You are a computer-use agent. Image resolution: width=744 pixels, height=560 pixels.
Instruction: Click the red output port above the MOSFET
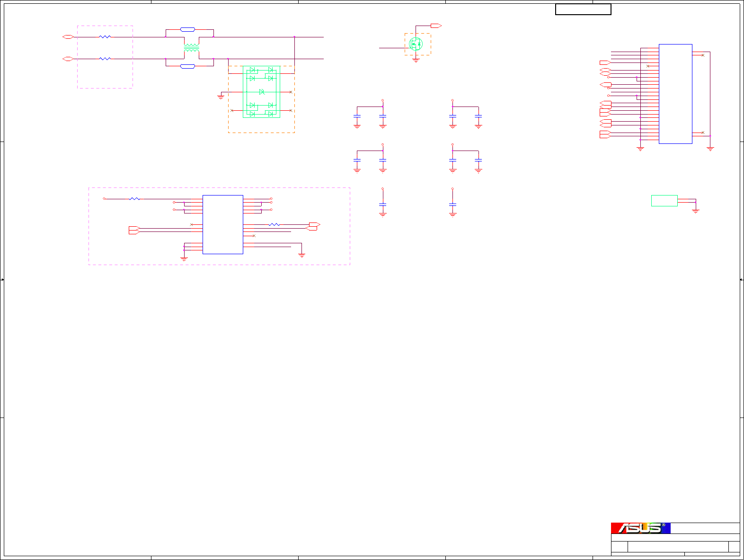click(x=436, y=26)
